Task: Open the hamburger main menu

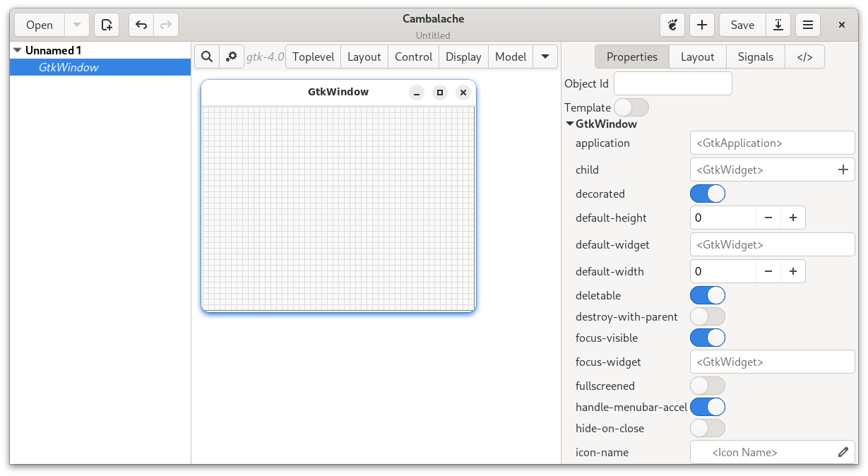Action: click(808, 25)
